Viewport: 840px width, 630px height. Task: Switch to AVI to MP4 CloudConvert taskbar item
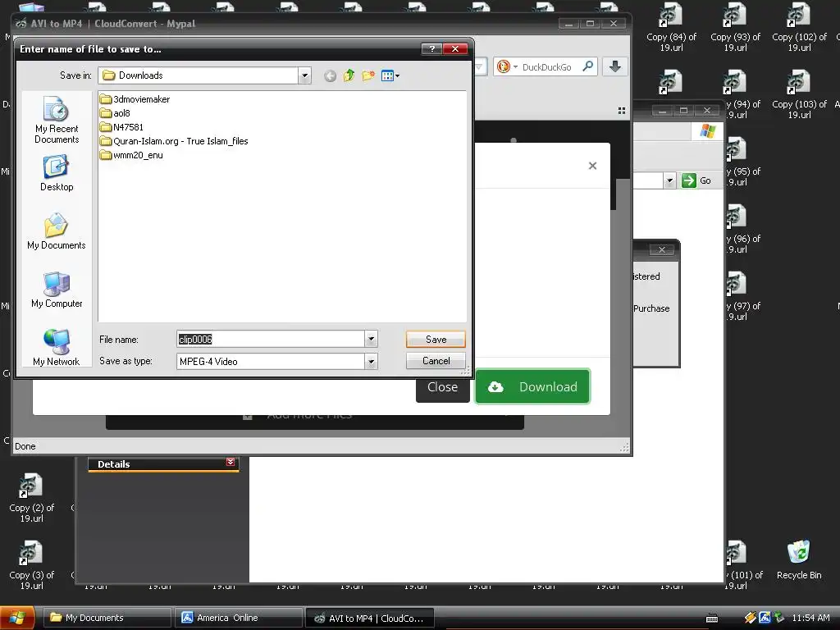point(369,618)
